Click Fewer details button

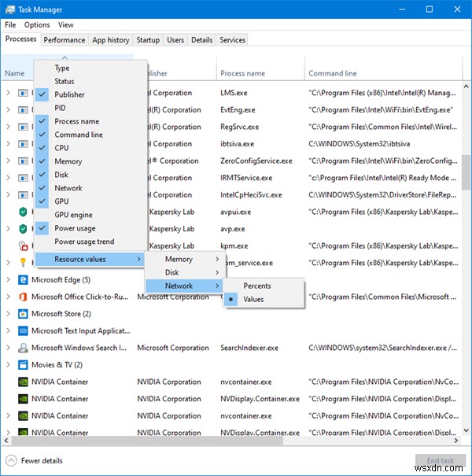(x=35, y=460)
